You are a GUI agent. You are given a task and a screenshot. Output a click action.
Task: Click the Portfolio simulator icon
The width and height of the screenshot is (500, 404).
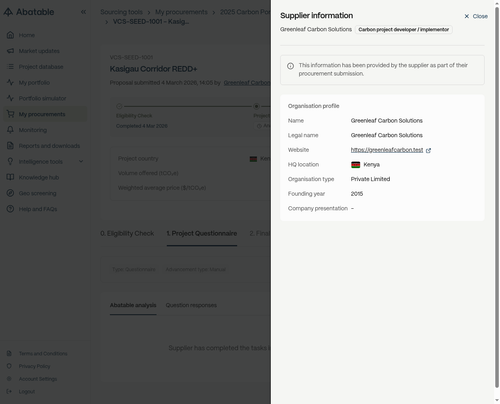point(10,98)
